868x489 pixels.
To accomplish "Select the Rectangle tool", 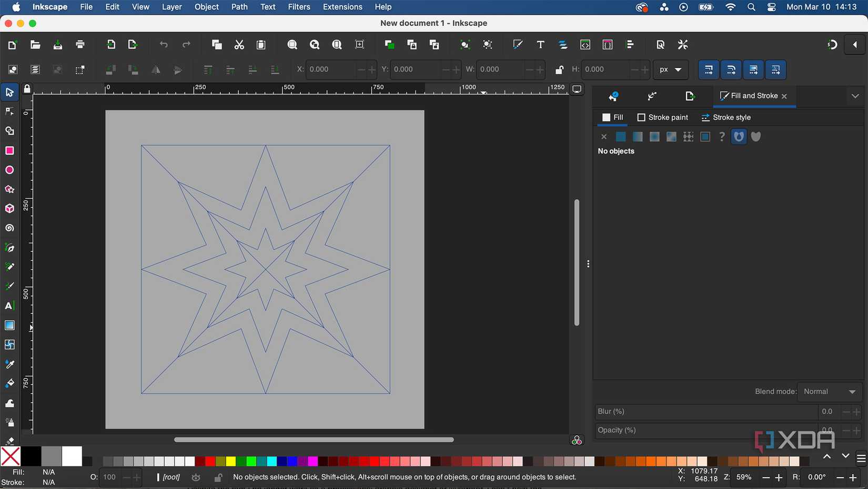I will [9, 151].
